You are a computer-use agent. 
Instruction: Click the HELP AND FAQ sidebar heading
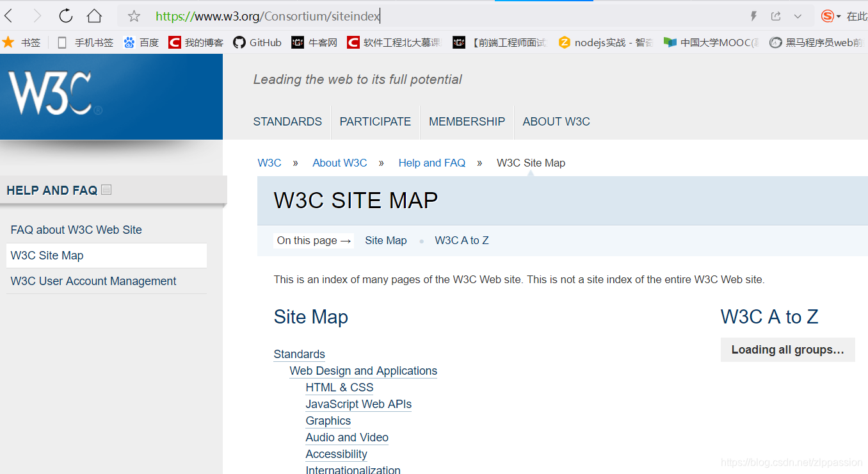pyautogui.click(x=52, y=190)
